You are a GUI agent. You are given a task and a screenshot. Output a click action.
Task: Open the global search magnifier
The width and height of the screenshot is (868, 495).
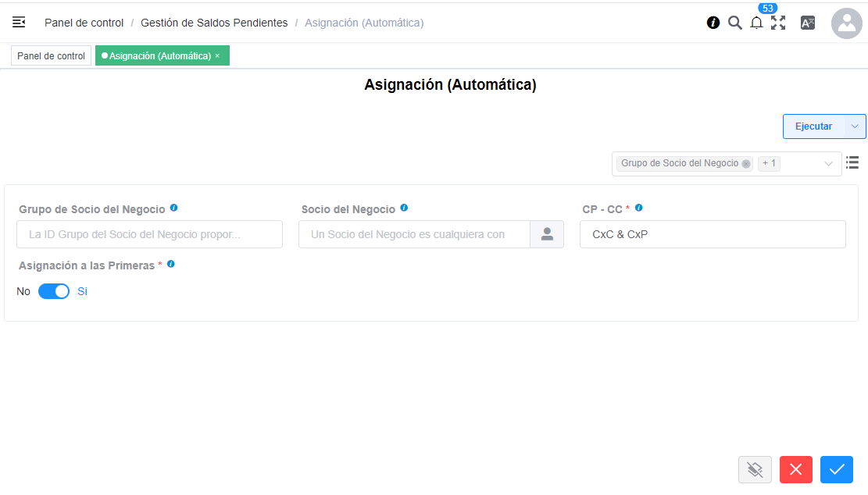(734, 23)
